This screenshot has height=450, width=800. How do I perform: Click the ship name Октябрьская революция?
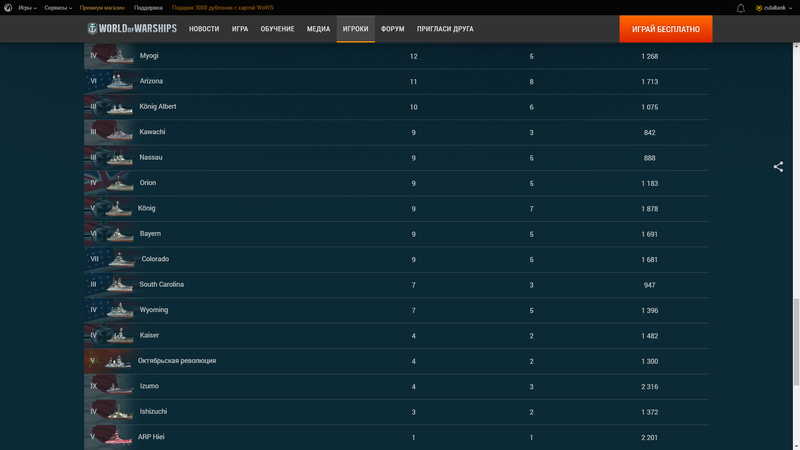[177, 361]
